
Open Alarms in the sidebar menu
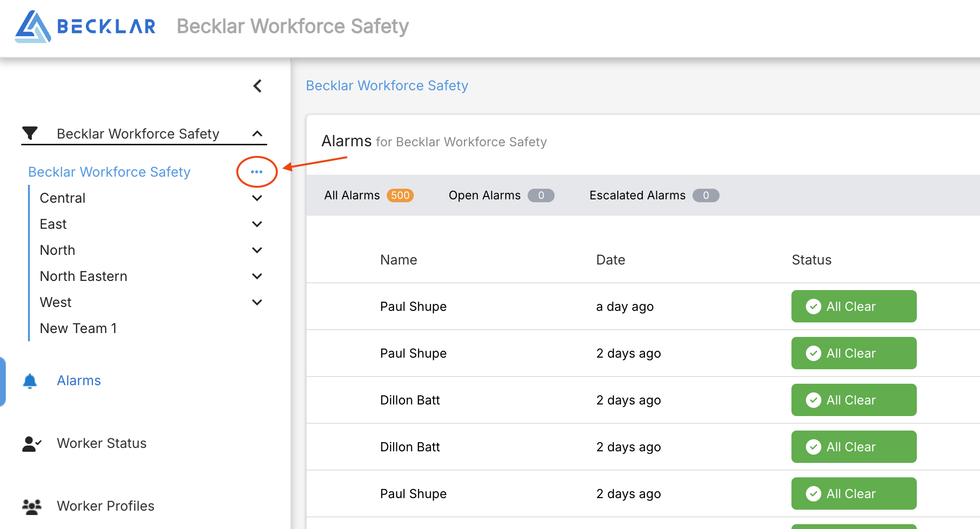click(x=79, y=381)
